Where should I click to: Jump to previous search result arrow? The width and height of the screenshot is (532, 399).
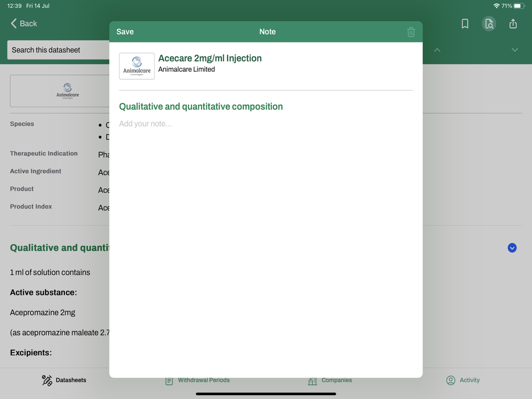437,50
